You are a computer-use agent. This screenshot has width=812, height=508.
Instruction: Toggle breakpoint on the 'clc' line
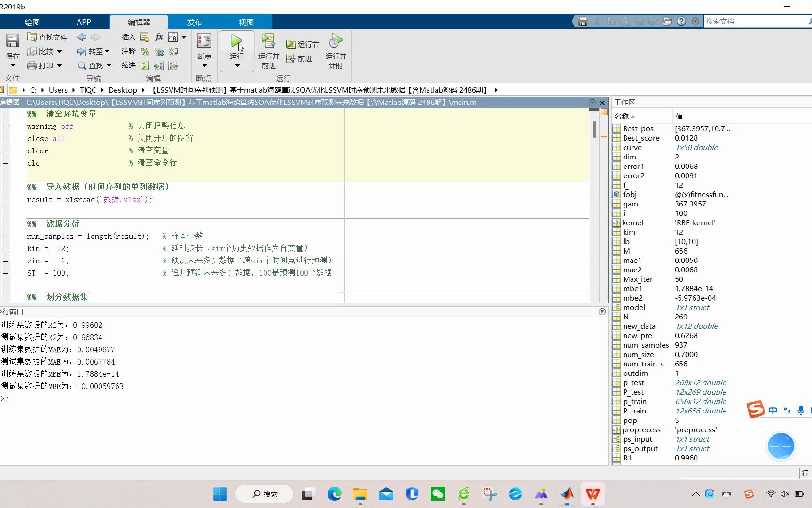6,163
